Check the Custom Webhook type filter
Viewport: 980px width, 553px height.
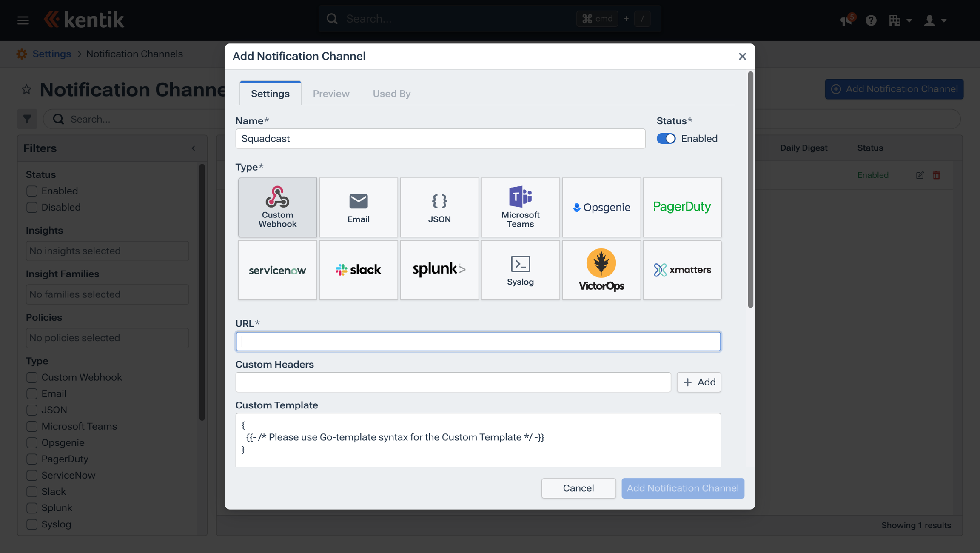[x=32, y=377]
